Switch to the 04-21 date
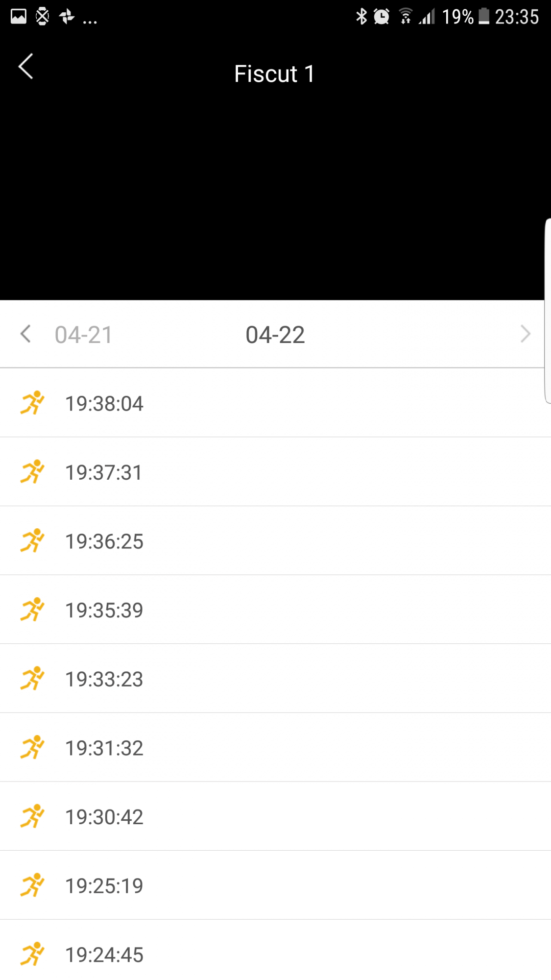 click(x=84, y=335)
